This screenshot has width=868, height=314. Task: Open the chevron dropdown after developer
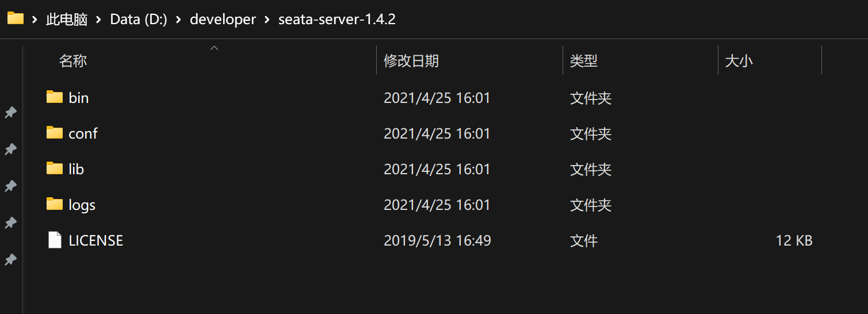(267, 20)
